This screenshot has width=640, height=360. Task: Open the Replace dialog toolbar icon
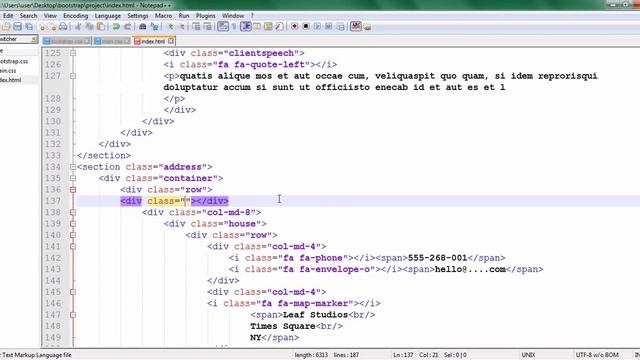pos(154,27)
